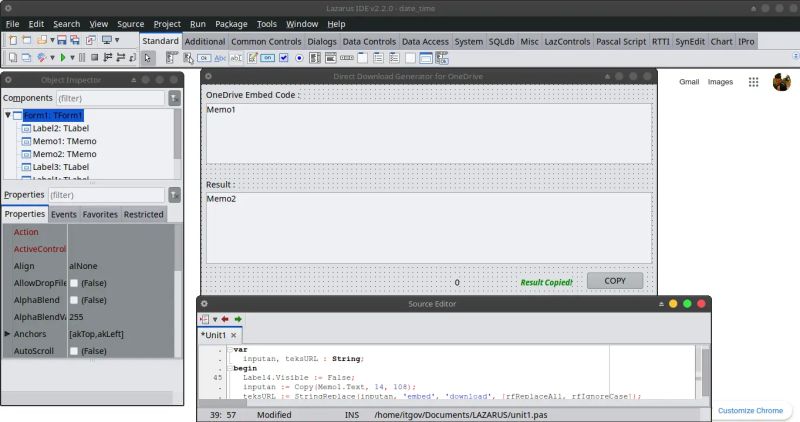Image resolution: width=800 pixels, height=422 pixels.
Task: Switch to the Events tab
Action: click(64, 214)
